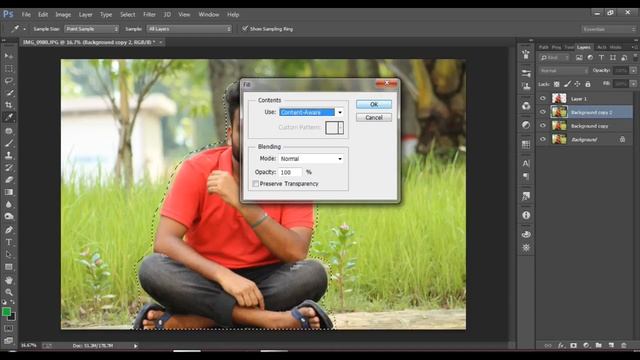Screen dimensions: 640x360
Task: Select the Dodge tool
Action: pyautogui.click(x=9, y=217)
